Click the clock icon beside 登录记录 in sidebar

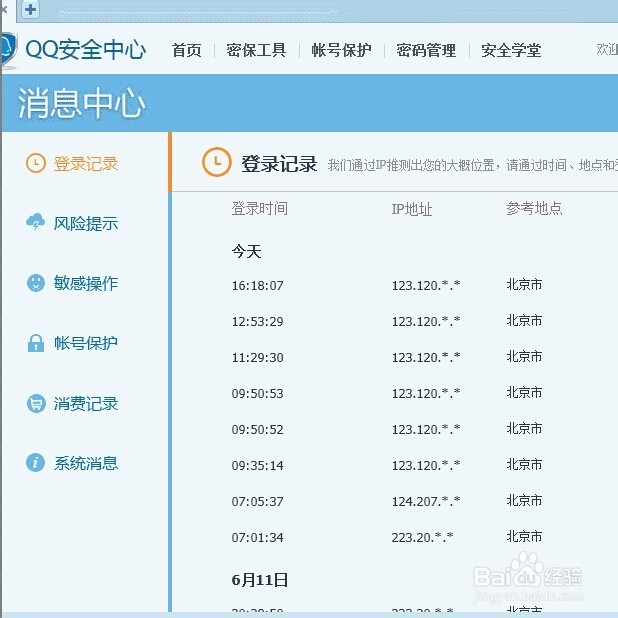point(36,163)
